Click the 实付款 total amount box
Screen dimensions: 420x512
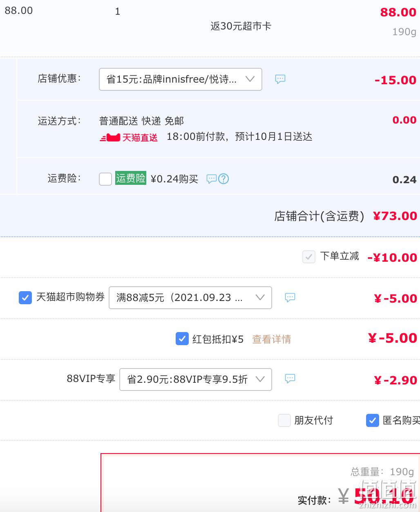(x=260, y=483)
